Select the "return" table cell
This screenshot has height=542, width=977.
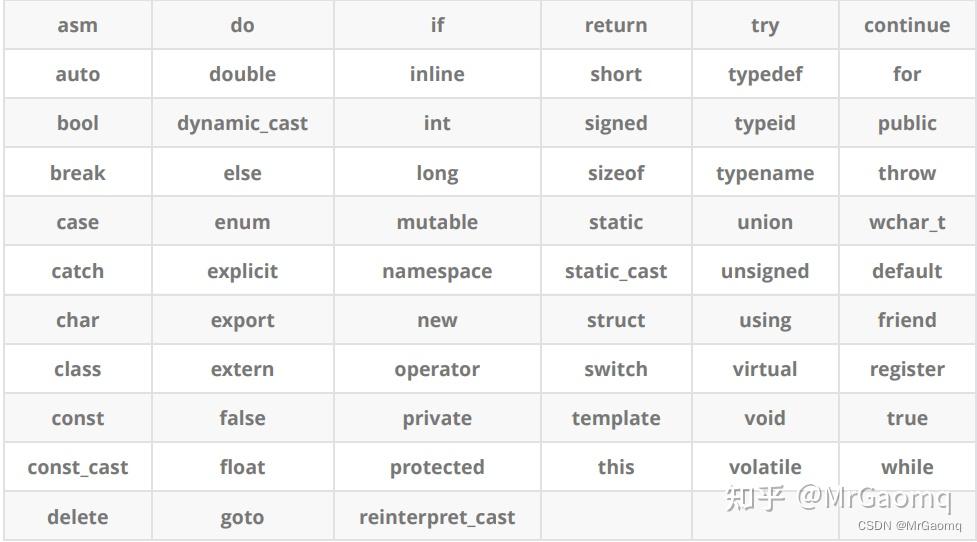point(615,26)
